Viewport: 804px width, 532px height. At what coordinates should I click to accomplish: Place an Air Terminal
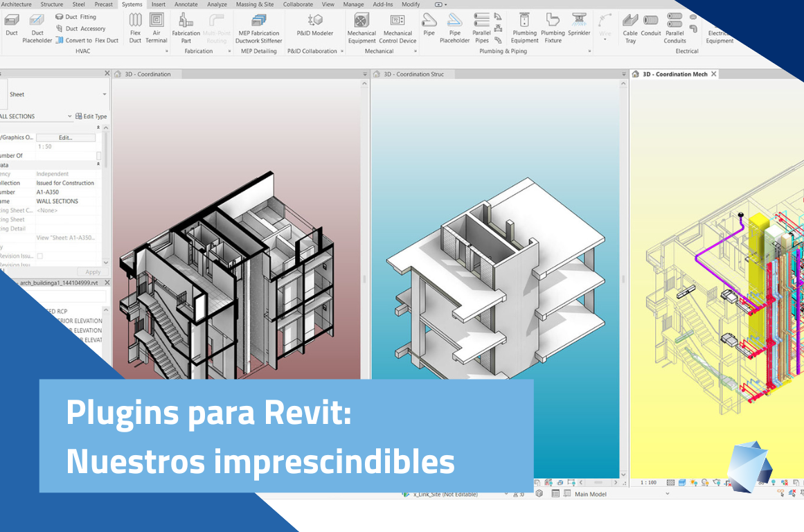pos(157,28)
